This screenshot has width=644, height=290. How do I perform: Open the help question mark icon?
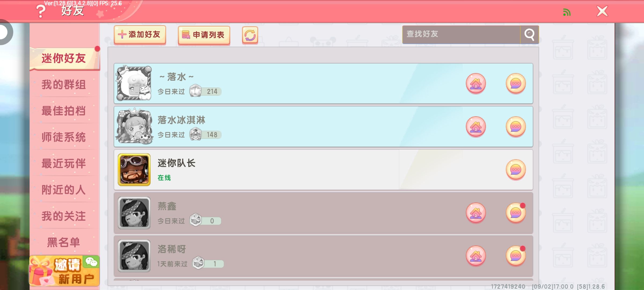tap(41, 11)
